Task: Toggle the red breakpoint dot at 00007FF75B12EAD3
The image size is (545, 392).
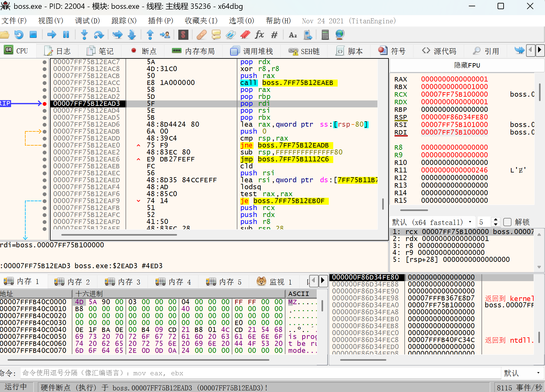Action: (45, 104)
